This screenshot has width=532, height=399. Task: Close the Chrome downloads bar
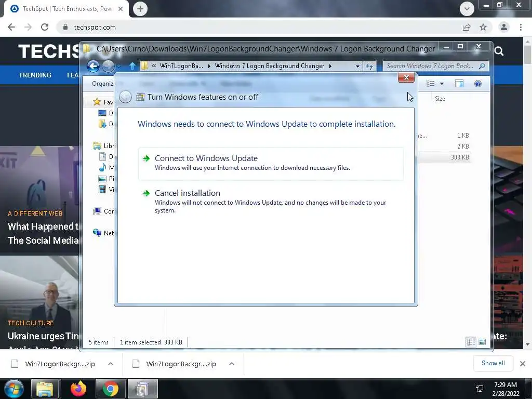pos(523,364)
